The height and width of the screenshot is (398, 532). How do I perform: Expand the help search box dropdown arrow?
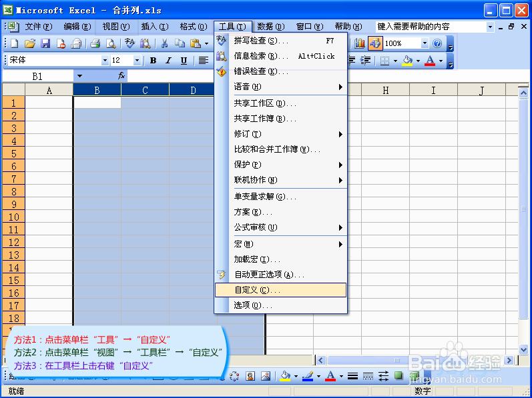(490, 27)
